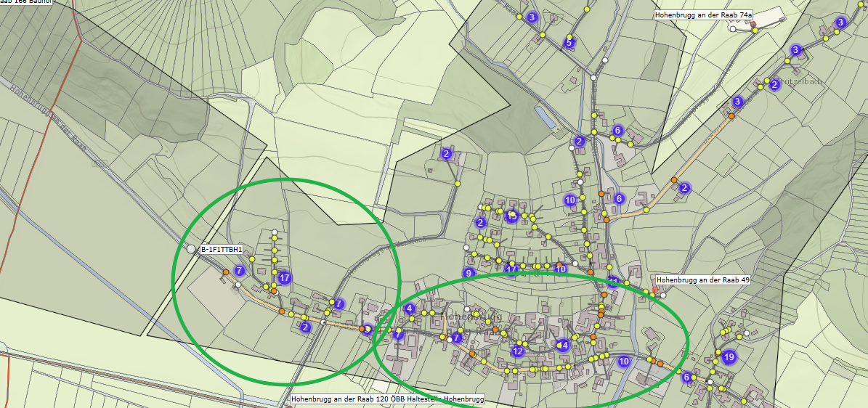Screen dimensions: 868x408
Task: Click the cluster marker numbered 14
Action: click(562, 345)
